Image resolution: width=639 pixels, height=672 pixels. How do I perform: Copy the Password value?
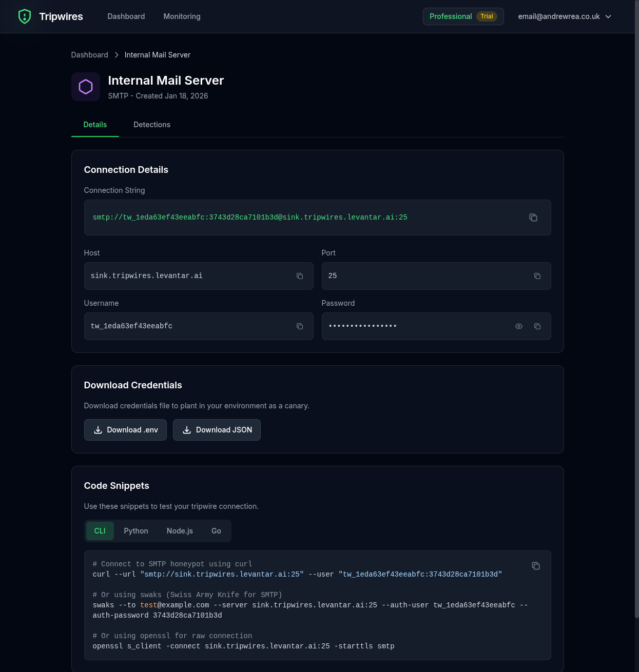(537, 326)
